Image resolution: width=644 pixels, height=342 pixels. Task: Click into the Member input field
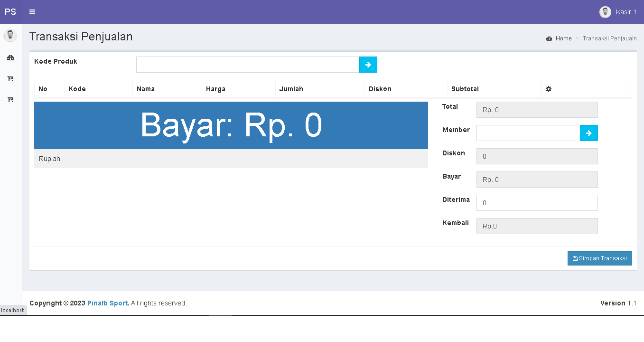point(528,133)
